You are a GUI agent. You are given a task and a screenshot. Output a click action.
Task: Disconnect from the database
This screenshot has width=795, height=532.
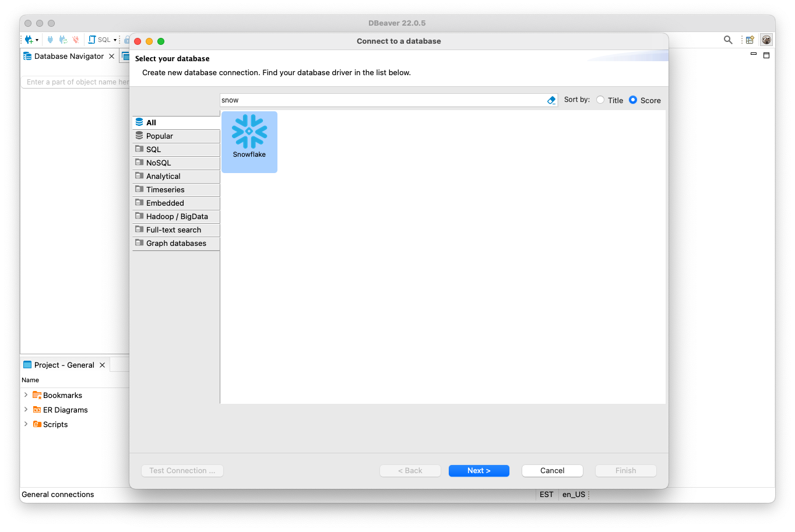tap(76, 40)
